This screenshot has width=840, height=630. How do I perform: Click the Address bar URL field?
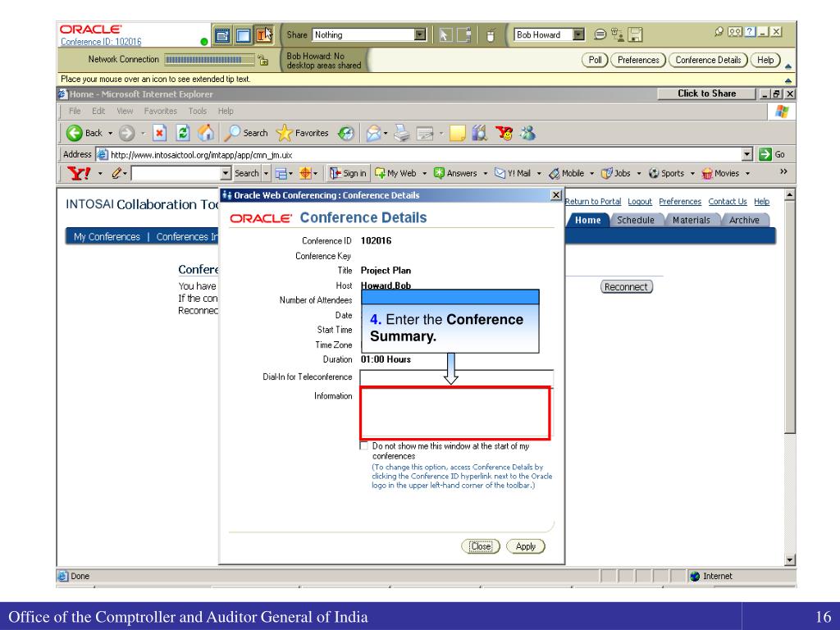pos(426,155)
